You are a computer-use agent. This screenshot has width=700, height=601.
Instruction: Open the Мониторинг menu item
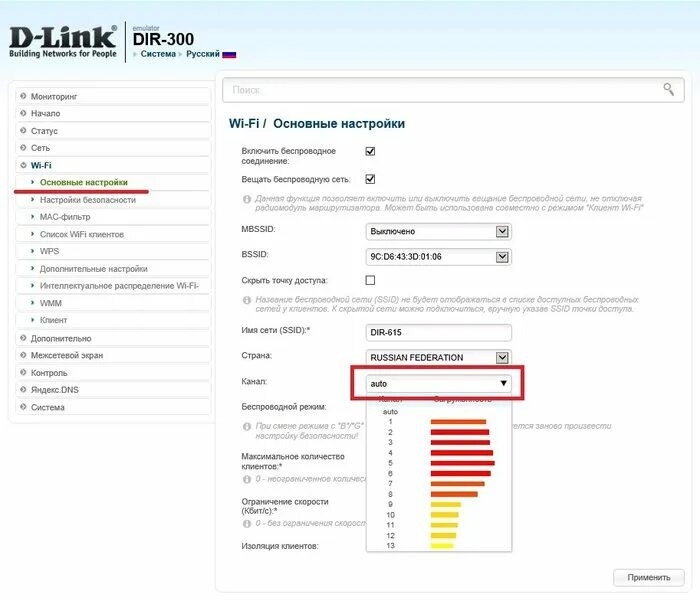tap(112, 96)
